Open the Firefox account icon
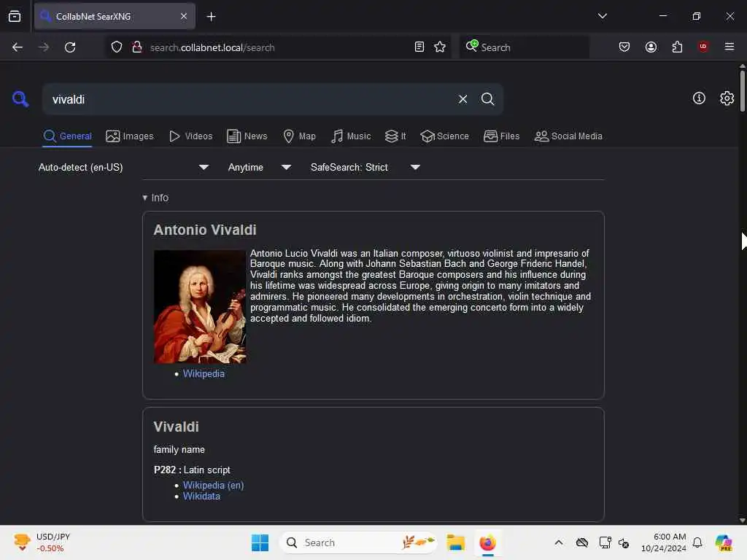Image resolution: width=747 pixels, height=560 pixels. (651, 47)
